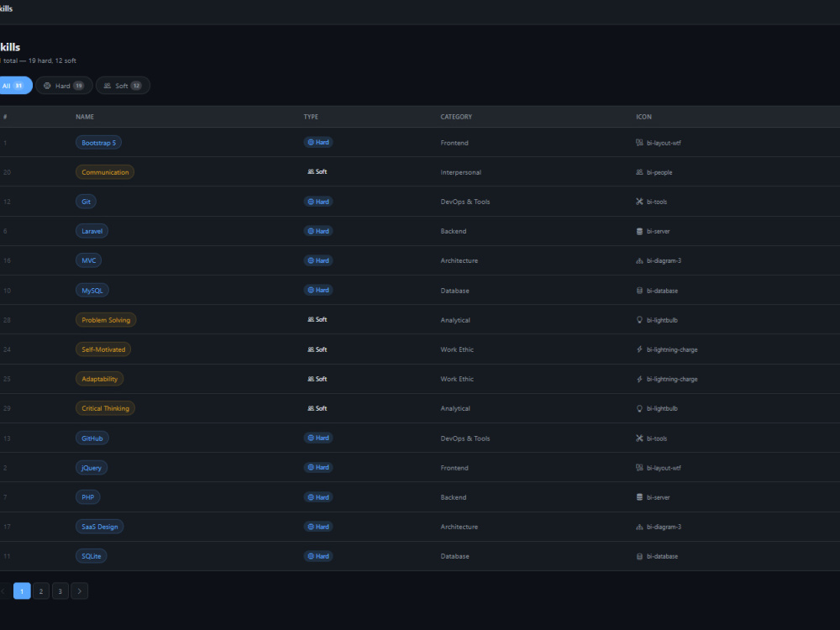Go to pagination page 2
The image size is (840, 630).
point(40,591)
